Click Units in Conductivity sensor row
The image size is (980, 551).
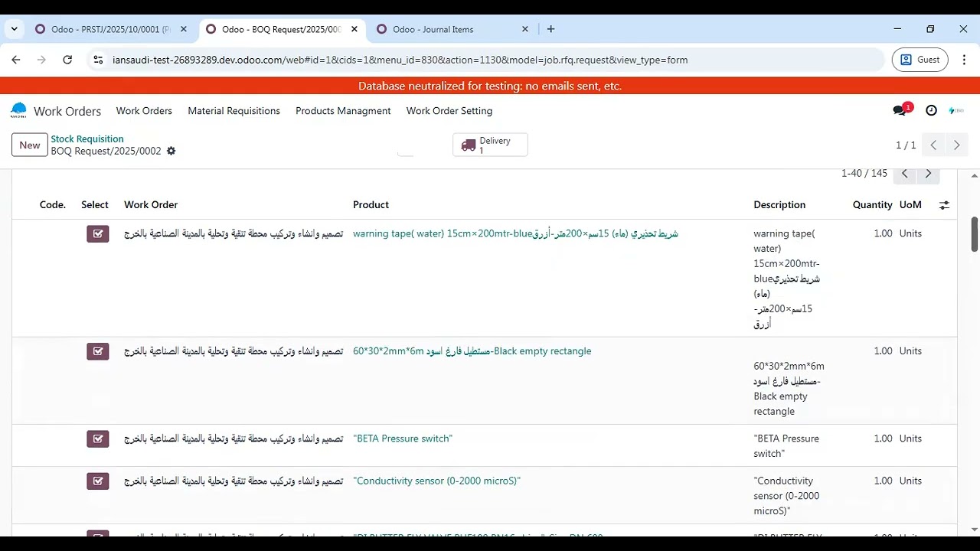(910, 481)
